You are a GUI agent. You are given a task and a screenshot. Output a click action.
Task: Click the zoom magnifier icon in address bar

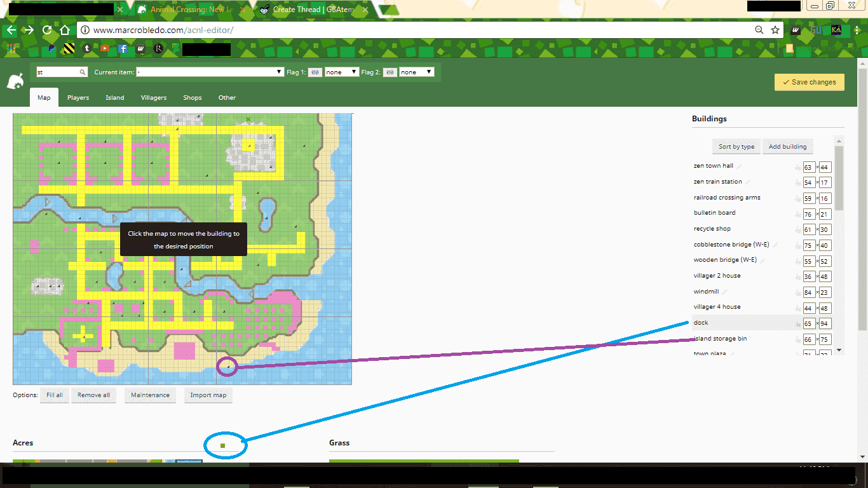click(759, 30)
